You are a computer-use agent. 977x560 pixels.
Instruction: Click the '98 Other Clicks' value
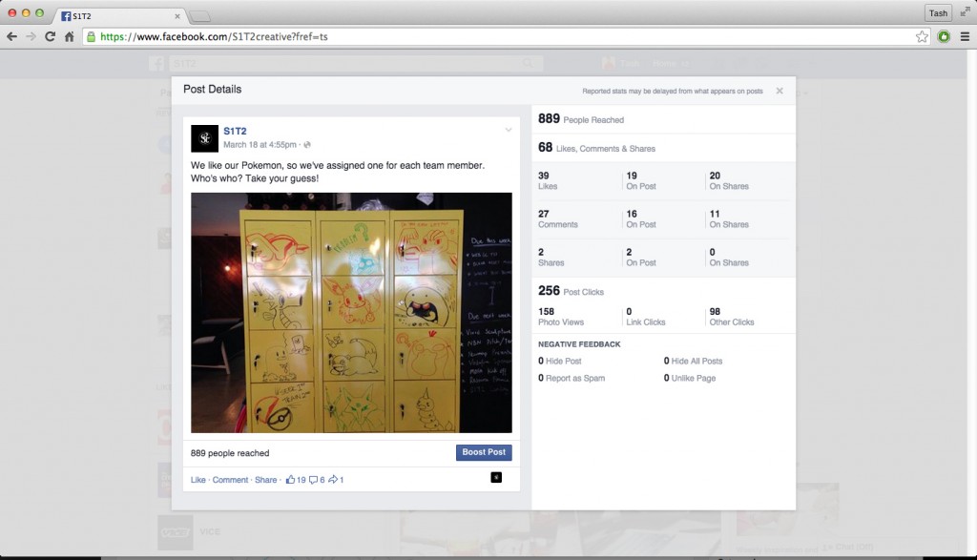[x=732, y=317]
